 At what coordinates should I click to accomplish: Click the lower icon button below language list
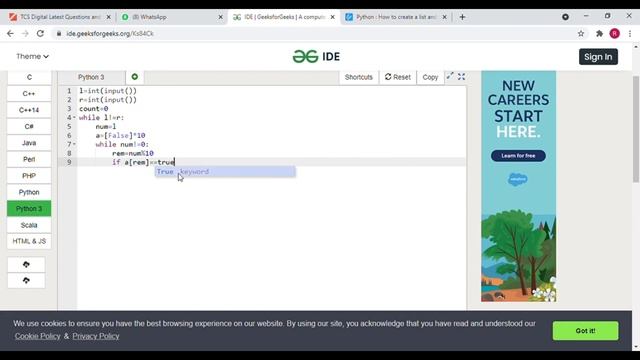point(26,280)
